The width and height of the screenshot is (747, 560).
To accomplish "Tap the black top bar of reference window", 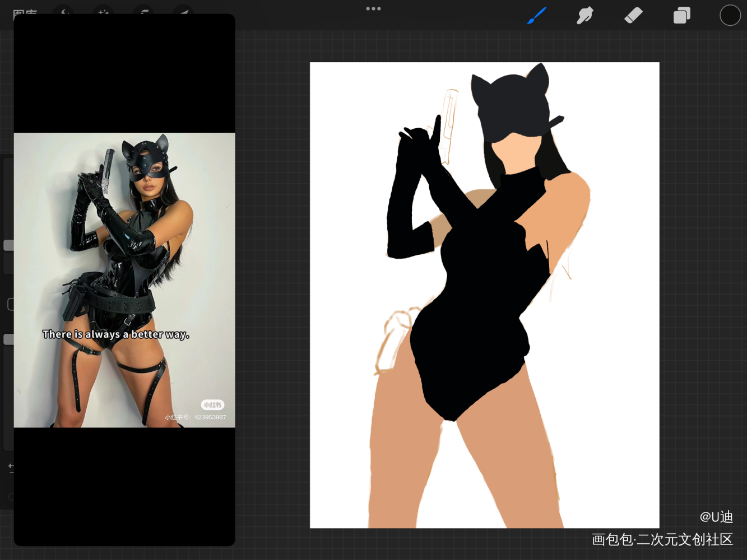I will (x=124, y=73).
